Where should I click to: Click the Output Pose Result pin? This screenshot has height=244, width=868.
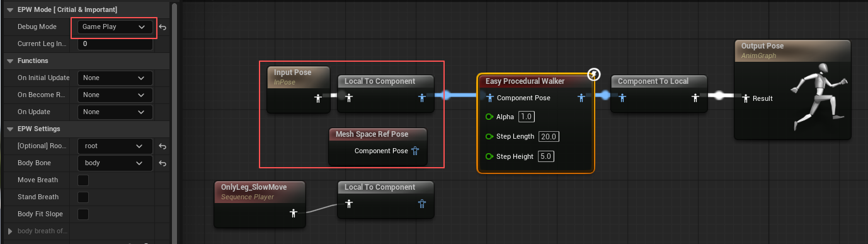tap(746, 98)
